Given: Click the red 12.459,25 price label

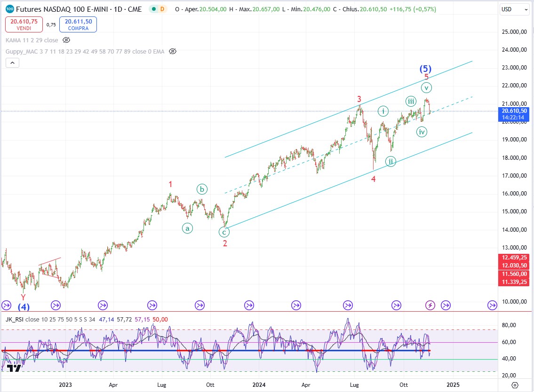Looking at the screenshot, I should [514, 258].
